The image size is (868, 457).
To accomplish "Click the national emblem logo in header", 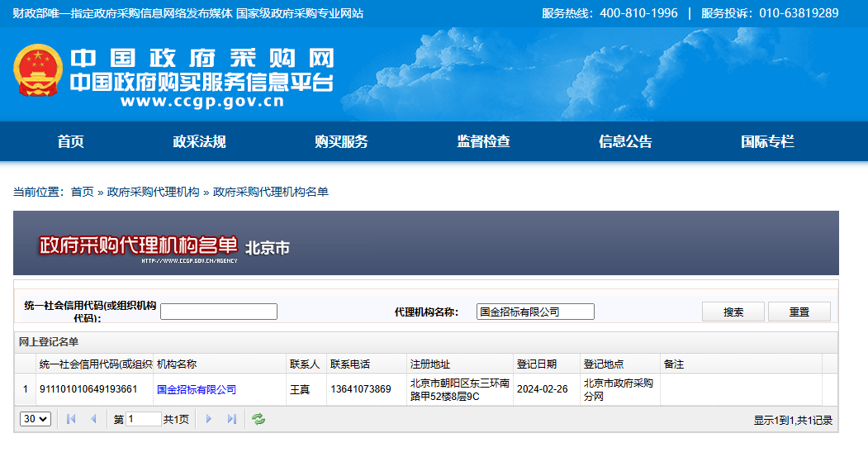I will coord(38,72).
